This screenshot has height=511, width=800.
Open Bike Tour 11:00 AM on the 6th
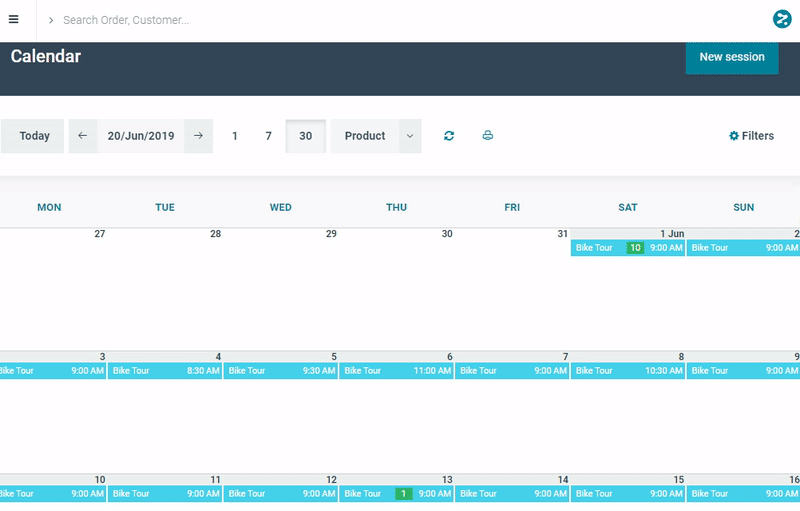click(397, 371)
